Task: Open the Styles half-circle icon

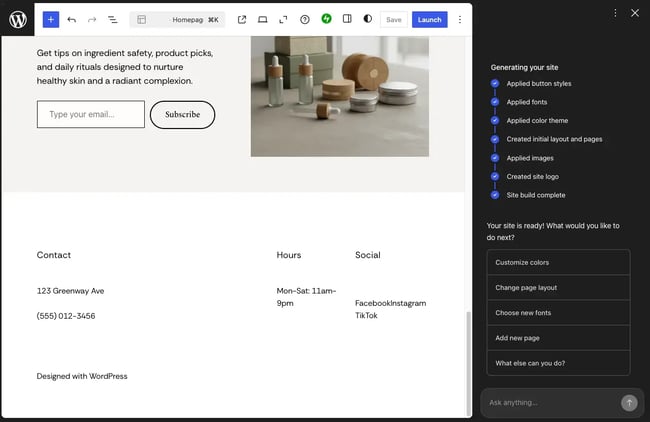Action: pos(367,19)
